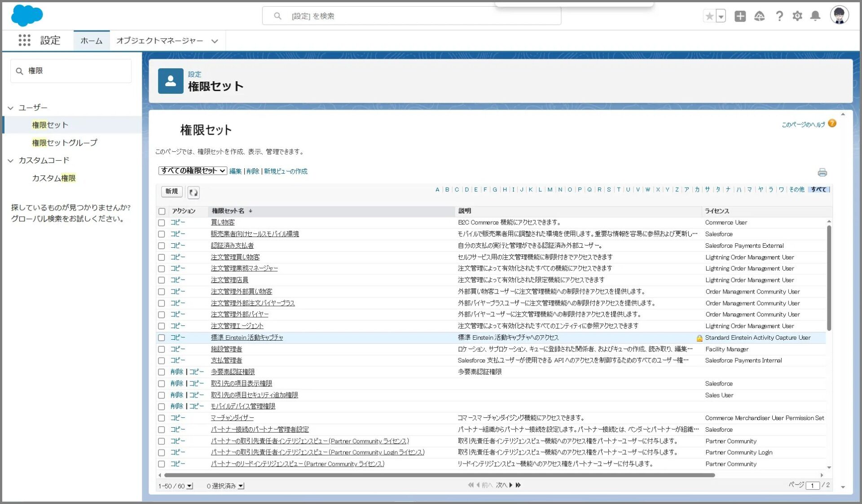862x504 pixels.
Task: Tick checkbox for 施設管理者 row
Action: [x=162, y=349]
